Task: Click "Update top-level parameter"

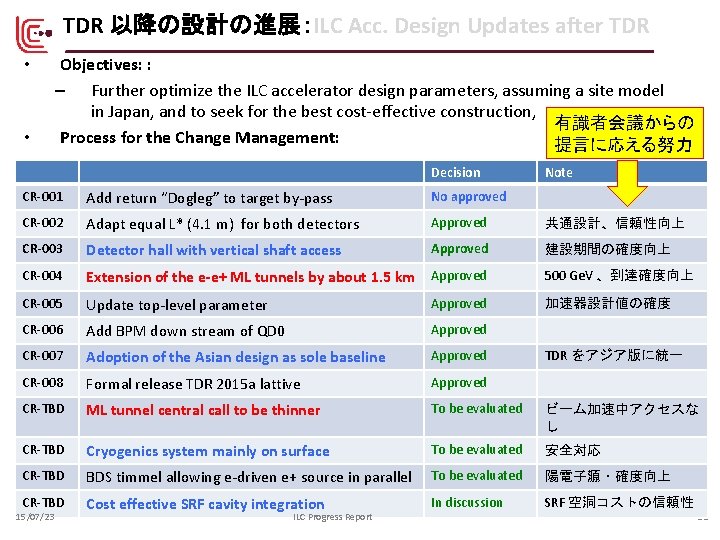Action: click(x=176, y=305)
